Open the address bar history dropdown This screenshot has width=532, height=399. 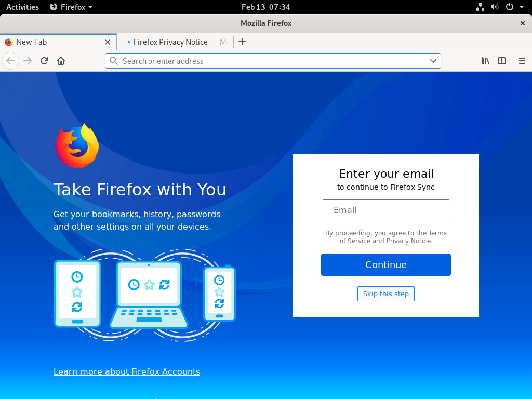pyautogui.click(x=433, y=61)
